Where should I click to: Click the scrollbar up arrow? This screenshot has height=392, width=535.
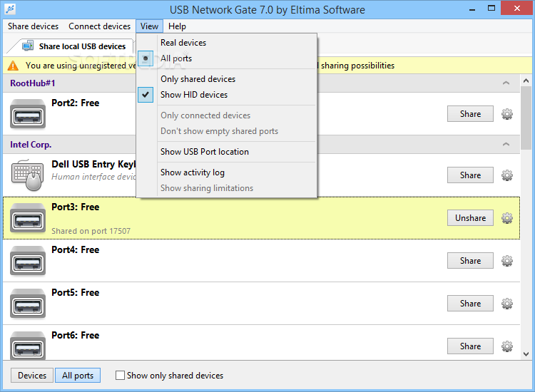526,81
